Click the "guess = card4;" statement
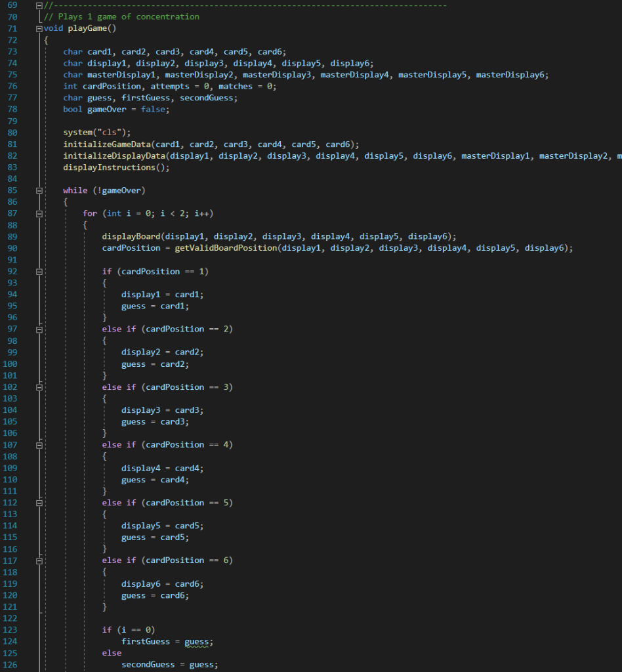The image size is (622, 672). coord(155,480)
